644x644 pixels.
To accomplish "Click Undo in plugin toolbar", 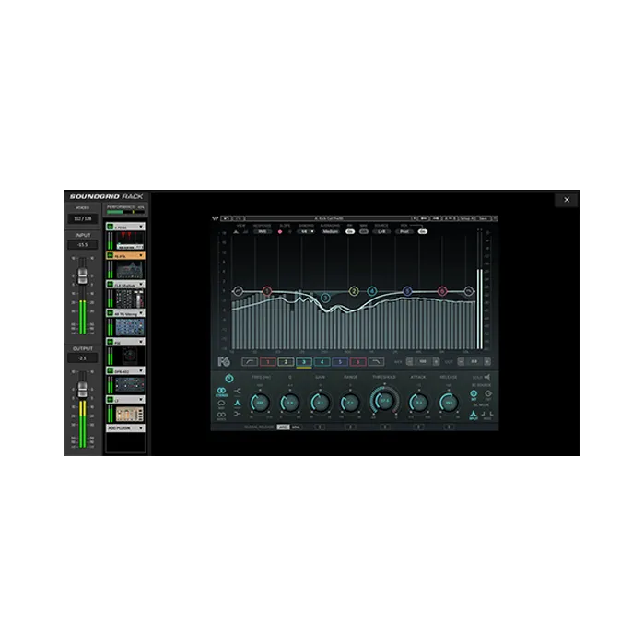I will [227, 218].
